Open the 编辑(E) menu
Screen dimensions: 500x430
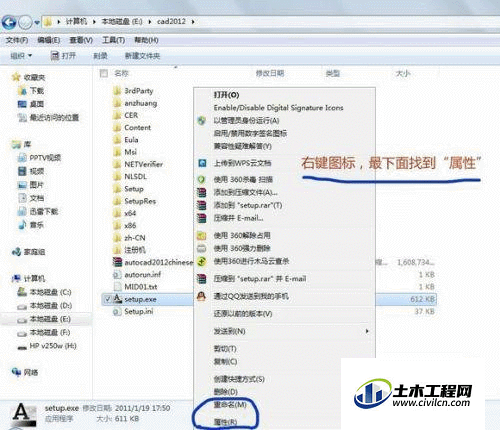point(49,40)
